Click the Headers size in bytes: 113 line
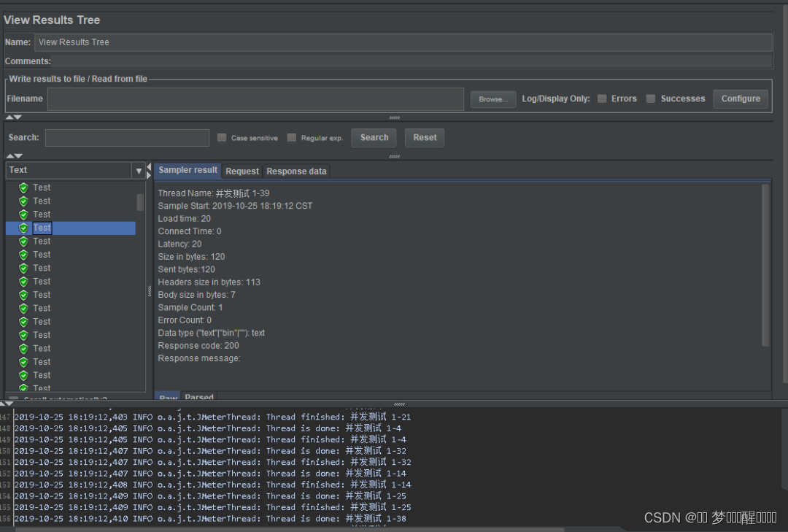Viewport: 788px width, 532px height. 209,282
